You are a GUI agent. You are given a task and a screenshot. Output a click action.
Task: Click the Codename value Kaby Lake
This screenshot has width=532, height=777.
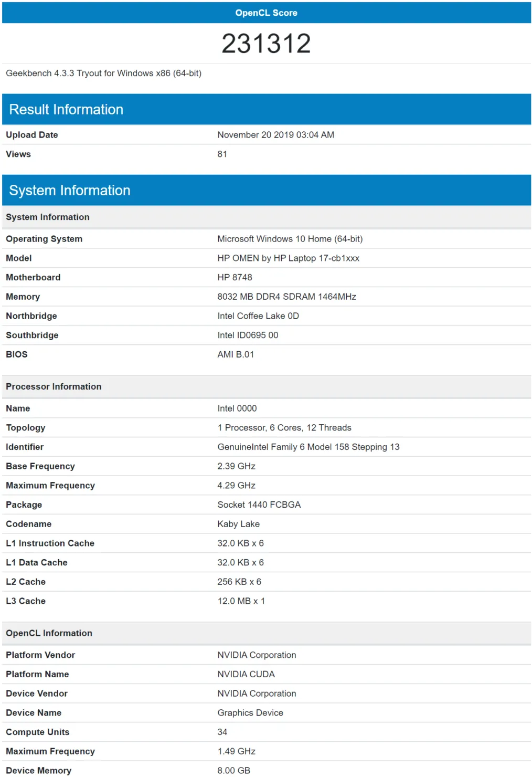coord(238,524)
